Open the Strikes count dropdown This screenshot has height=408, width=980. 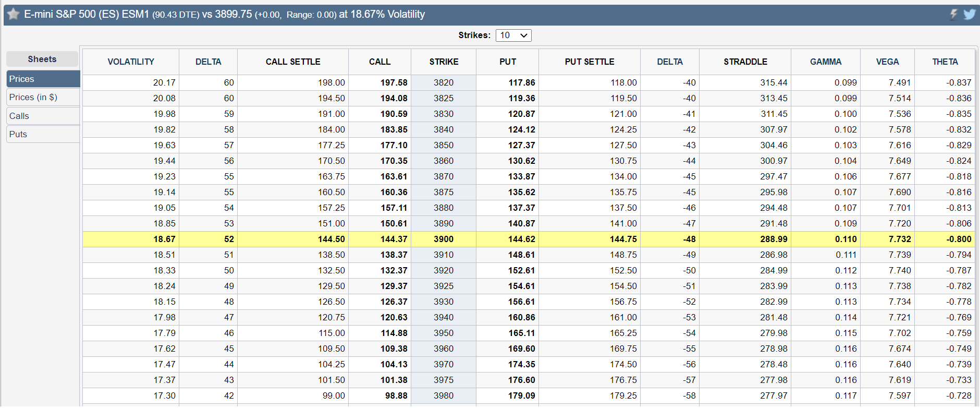click(513, 35)
